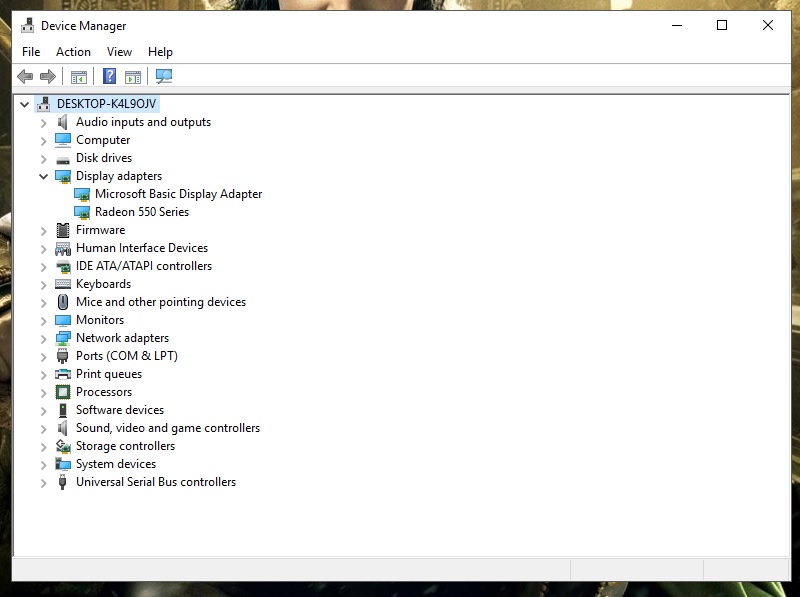Click the Sound, video and game controllers icon
Viewport: 800px width, 597px height.
point(62,428)
